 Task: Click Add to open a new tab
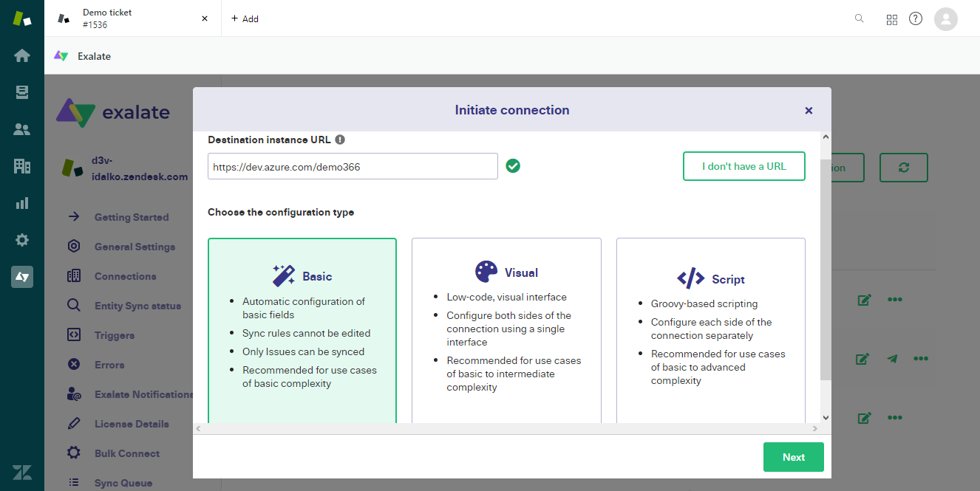[x=245, y=18]
